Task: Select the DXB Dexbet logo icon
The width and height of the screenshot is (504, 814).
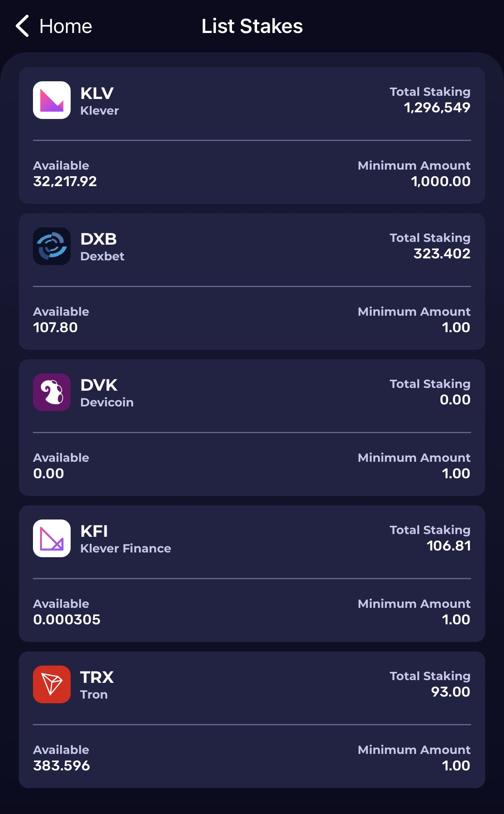Action: click(52, 246)
